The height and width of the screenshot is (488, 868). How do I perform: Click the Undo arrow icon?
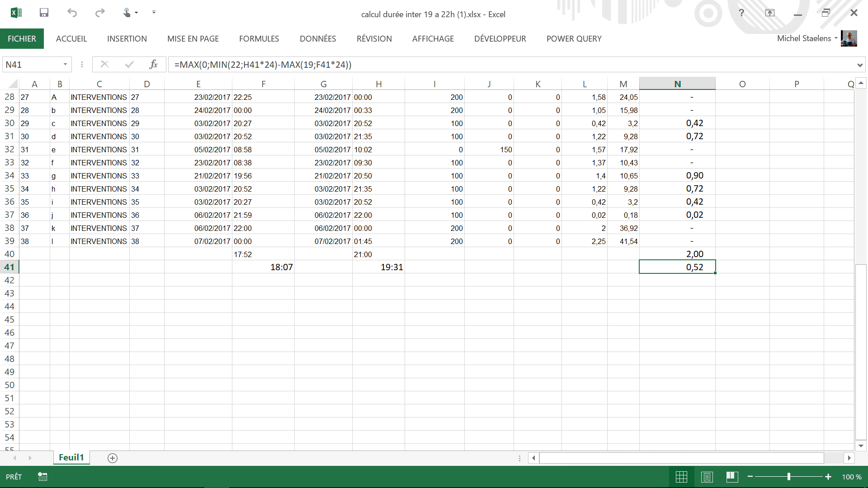[72, 13]
